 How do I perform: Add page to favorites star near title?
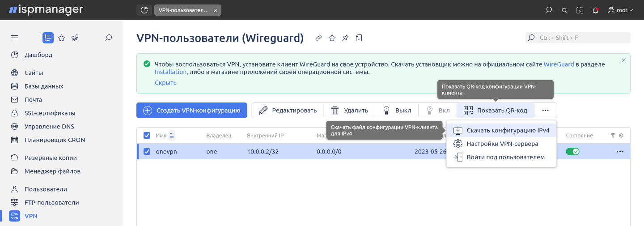pyautogui.click(x=332, y=38)
